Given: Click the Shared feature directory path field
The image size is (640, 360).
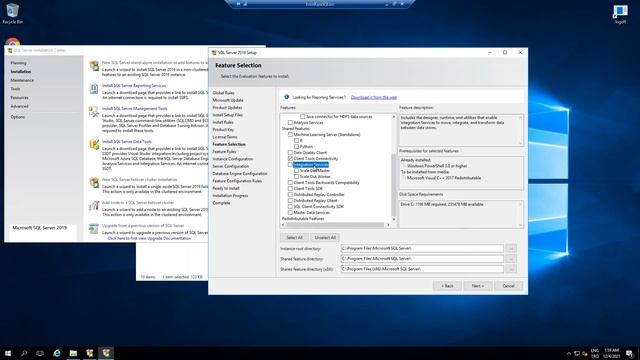Looking at the screenshot, I should point(422,259).
